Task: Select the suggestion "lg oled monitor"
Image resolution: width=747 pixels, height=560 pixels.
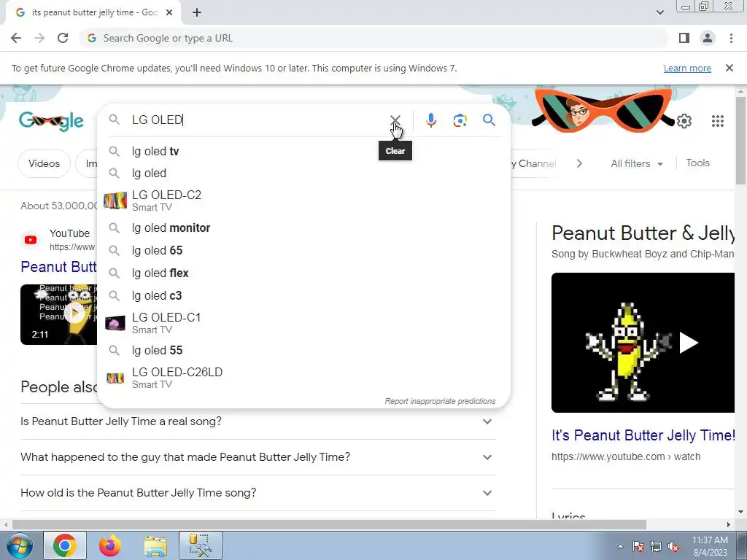Action: (303, 228)
